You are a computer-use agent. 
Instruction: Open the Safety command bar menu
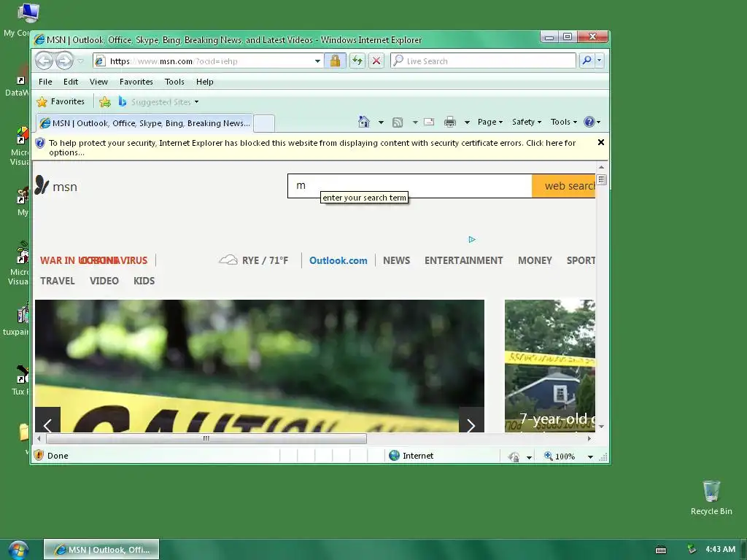pyautogui.click(x=527, y=122)
